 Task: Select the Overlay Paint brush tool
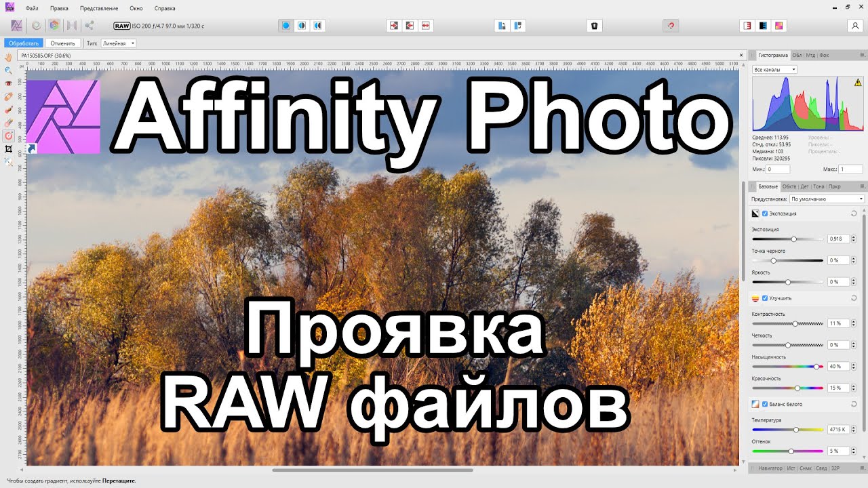[x=9, y=109]
